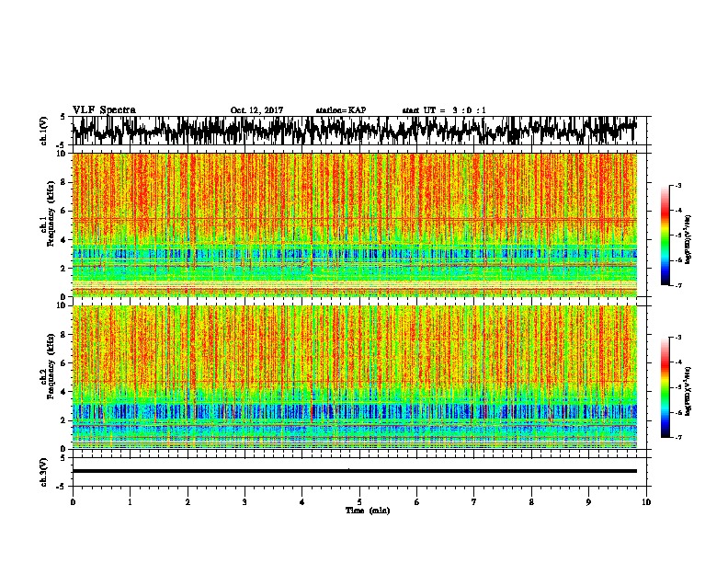Click the "9" minute tick label
Image resolution: width=728 pixels, height=563 pixels.
pos(588,502)
